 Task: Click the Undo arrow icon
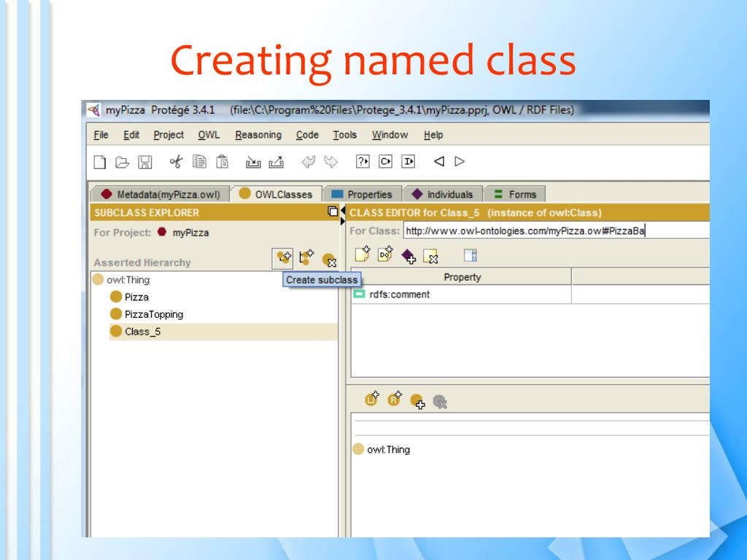click(x=308, y=162)
